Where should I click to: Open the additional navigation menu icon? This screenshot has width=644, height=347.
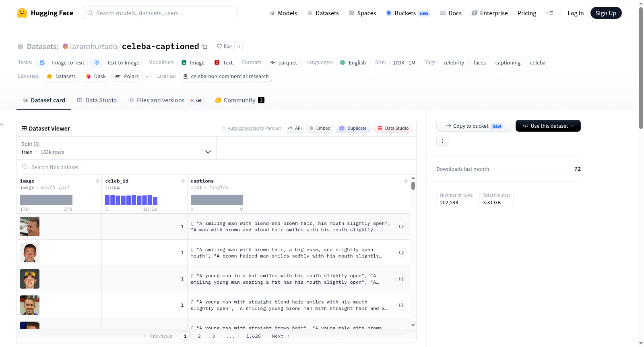549,13
